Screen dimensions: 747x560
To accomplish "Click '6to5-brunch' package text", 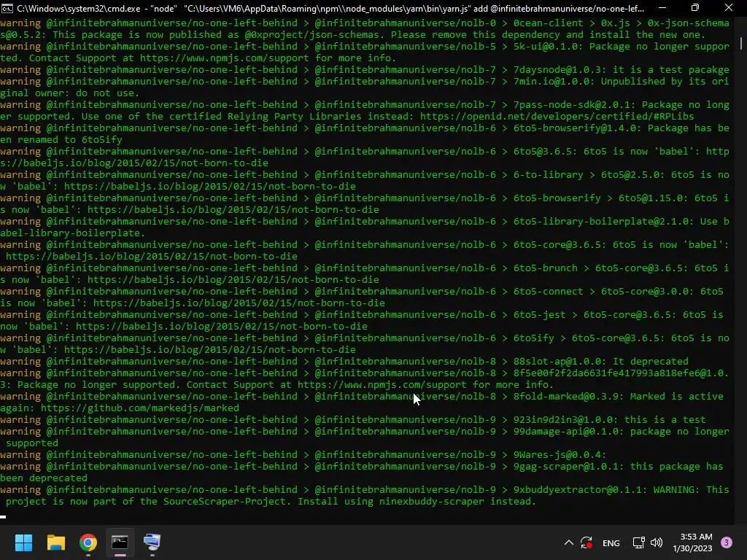I will click(546, 268).
